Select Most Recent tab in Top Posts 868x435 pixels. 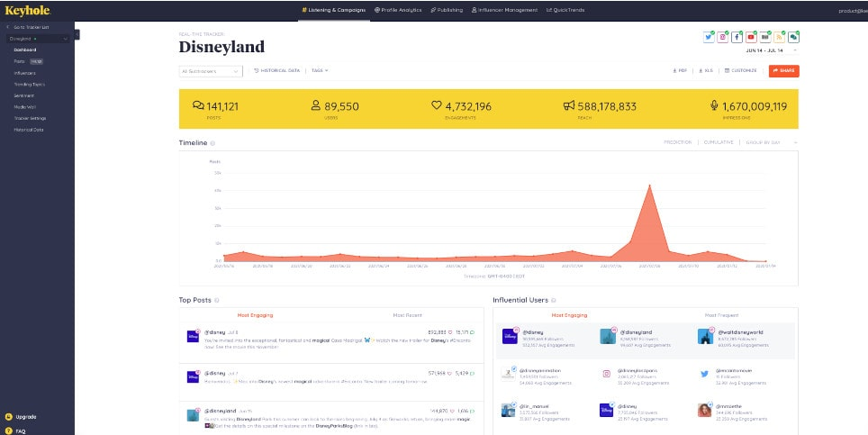(x=407, y=315)
